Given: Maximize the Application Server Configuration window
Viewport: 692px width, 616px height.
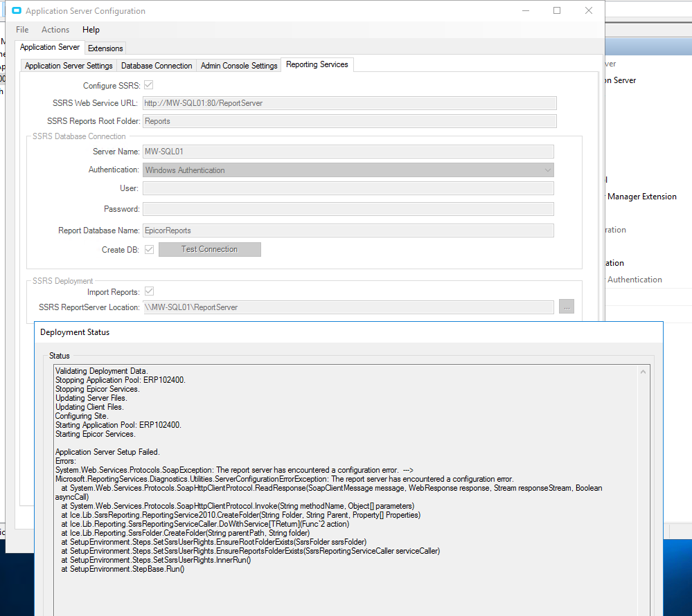Looking at the screenshot, I should [557, 10].
